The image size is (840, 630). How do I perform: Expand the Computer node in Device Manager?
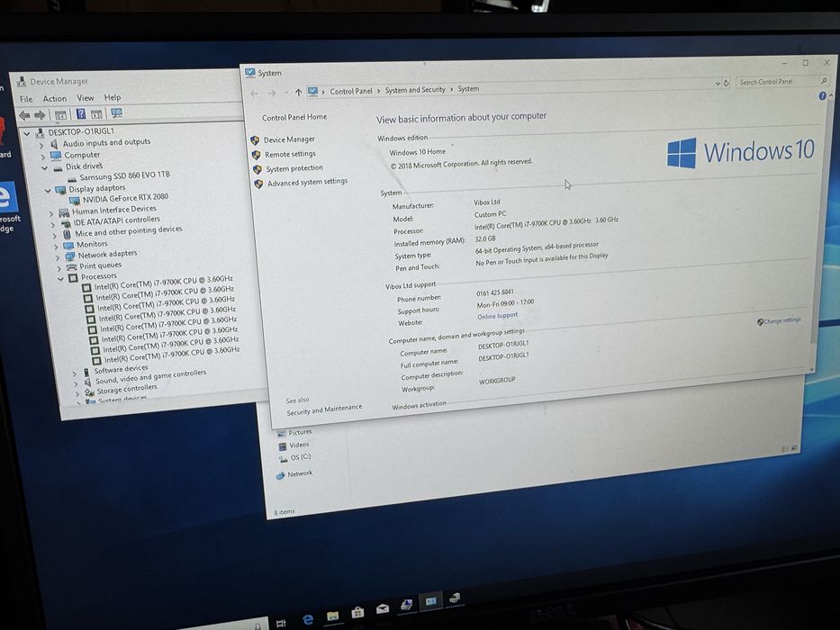tap(43, 157)
